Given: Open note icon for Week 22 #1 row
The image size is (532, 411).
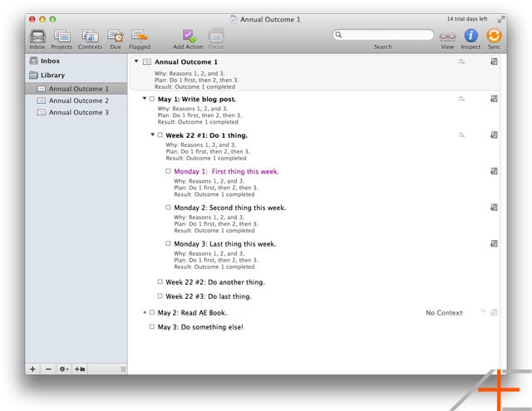Looking at the screenshot, I should pyautogui.click(x=494, y=135).
